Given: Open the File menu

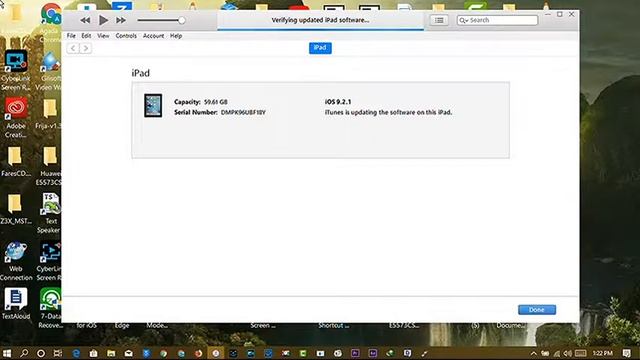Looking at the screenshot, I should 71,36.
